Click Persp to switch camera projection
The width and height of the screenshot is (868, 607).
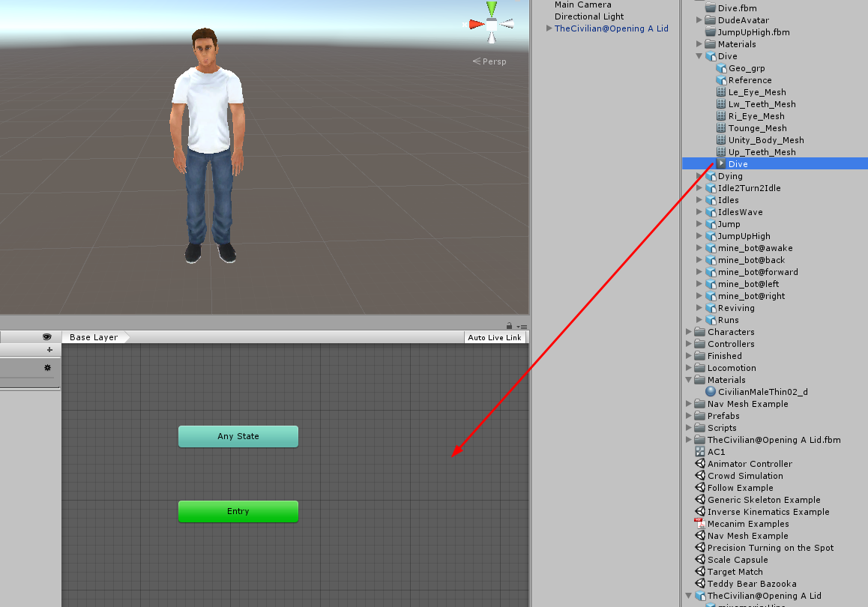[493, 61]
